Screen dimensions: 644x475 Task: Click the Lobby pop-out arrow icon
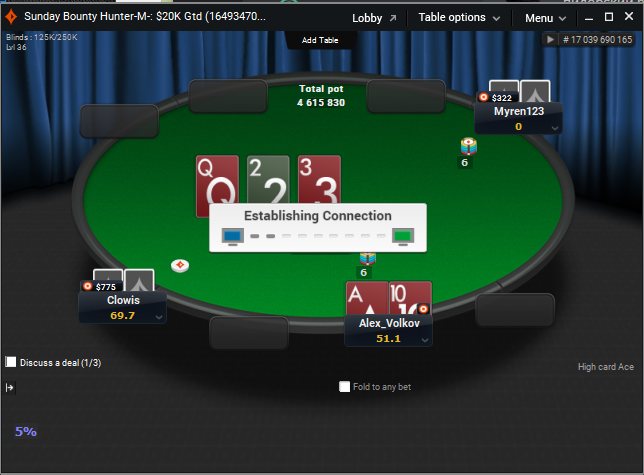(393, 18)
